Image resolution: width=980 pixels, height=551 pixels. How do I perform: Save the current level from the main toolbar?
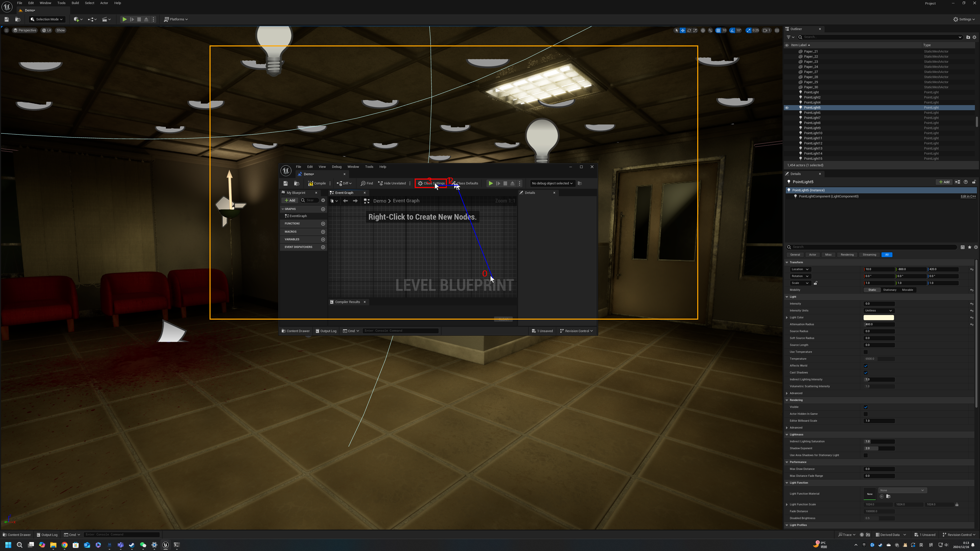(x=6, y=19)
